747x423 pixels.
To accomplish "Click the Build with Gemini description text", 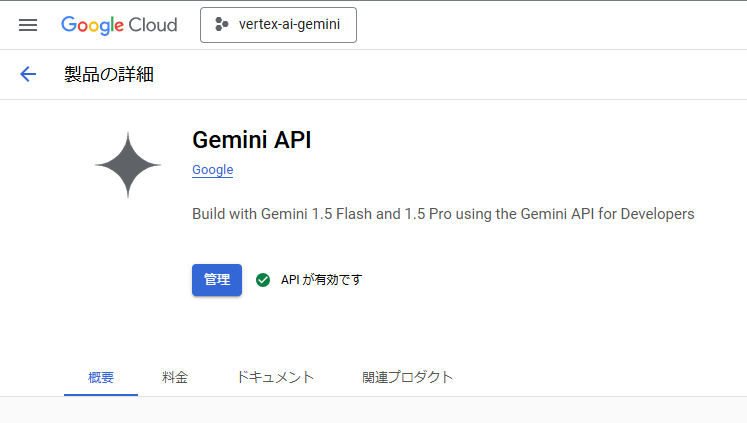I will [x=443, y=214].
